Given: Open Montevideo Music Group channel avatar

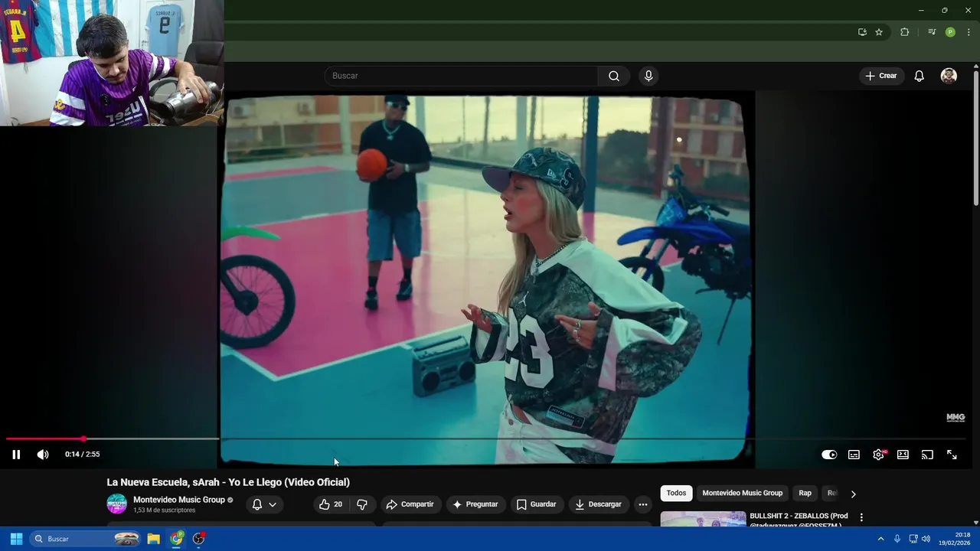Looking at the screenshot, I should 116,504.
